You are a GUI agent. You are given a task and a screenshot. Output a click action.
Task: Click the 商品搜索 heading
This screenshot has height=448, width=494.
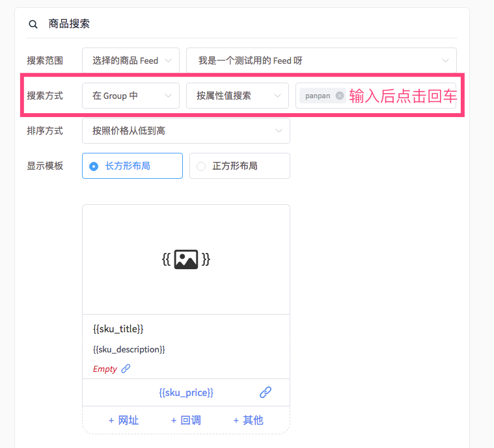(x=69, y=24)
